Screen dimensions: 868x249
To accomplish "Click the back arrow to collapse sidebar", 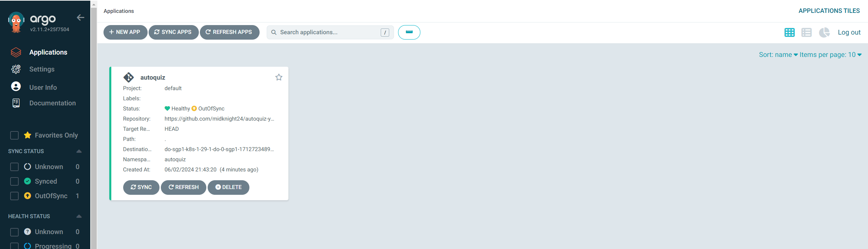I will (80, 18).
